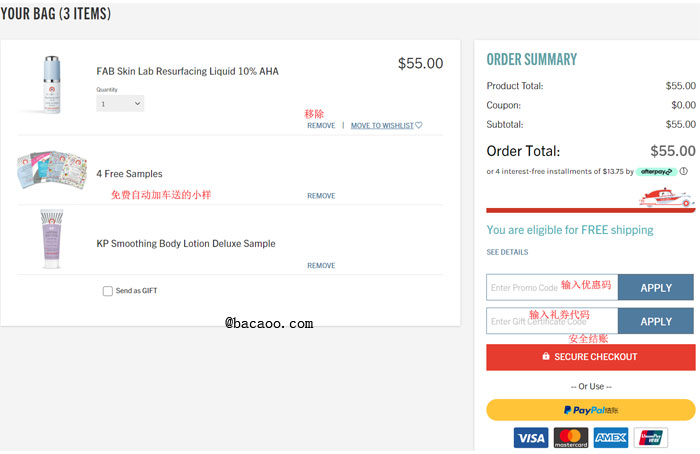The image size is (700, 454).
Task: Click the Afterpay info icon
Action: point(683,171)
